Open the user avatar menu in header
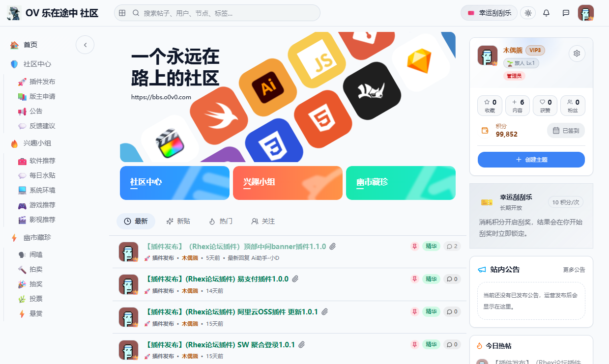The height and width of the screenshot is (364, 609). click(x=585, y=13)
